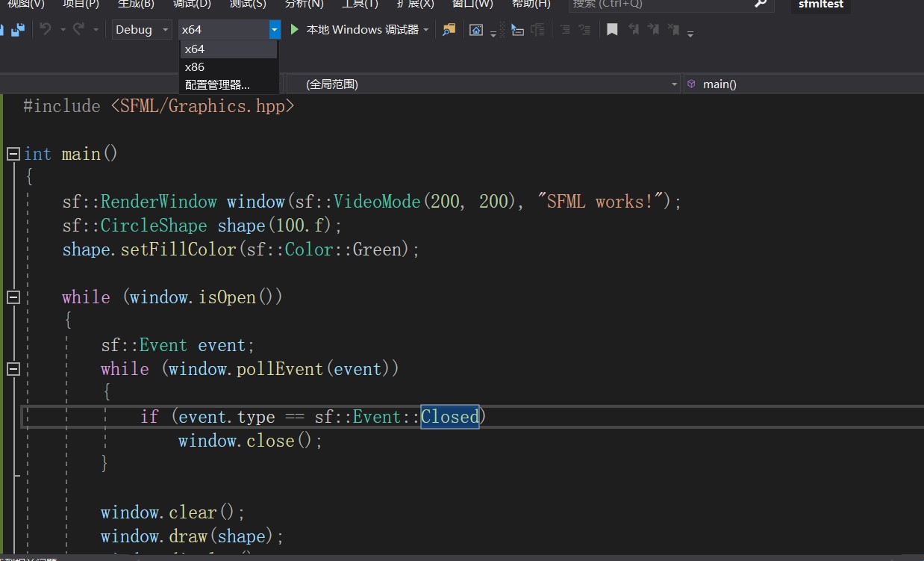Open the 窗口(W) menu
Image resolution: width=924 pixels, height=561 pixels.
[472, 4]
